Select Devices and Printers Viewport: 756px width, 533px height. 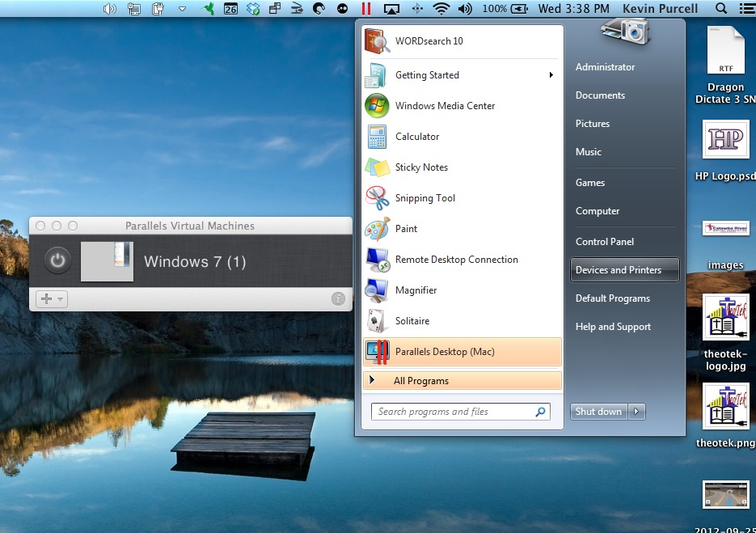624,269
